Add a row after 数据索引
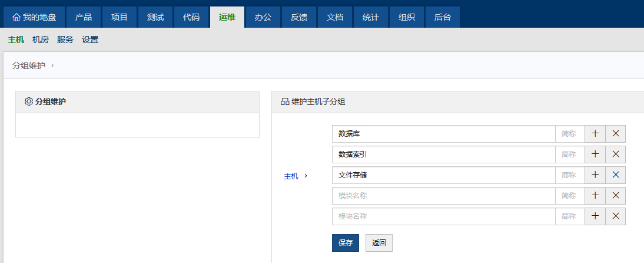Screen dimensions: 644x263 coord(595,154)
